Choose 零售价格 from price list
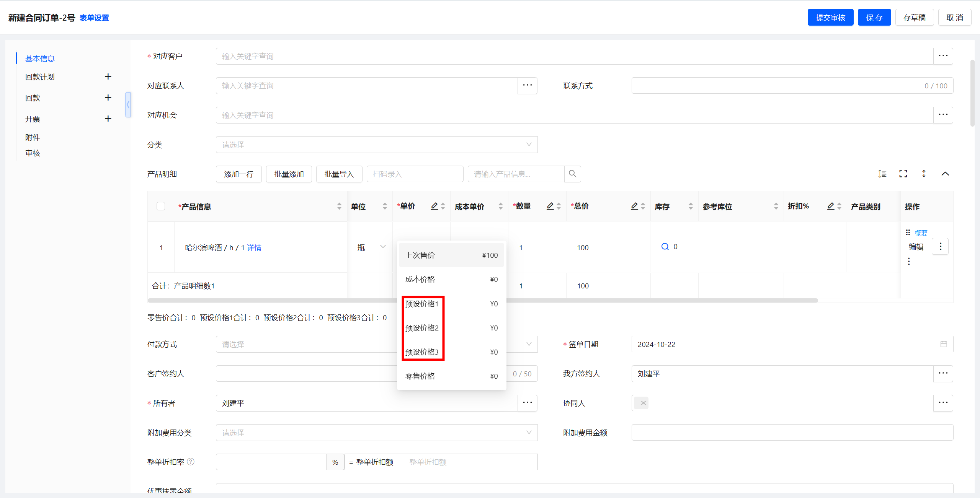The height and width of the screenshot is (498, 980). (x=451, y=376)
